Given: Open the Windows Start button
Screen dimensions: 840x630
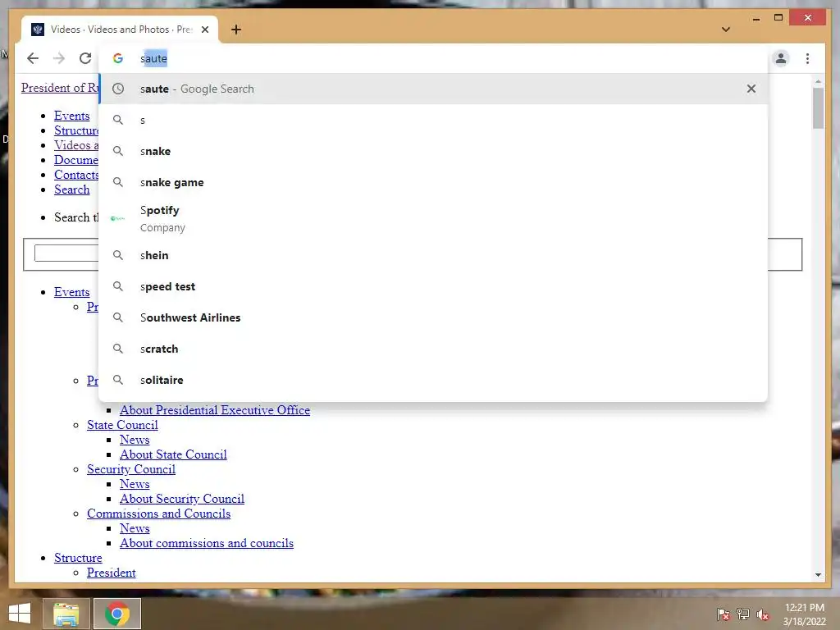Looking at the screenshot, I should [x=20, y=614].
